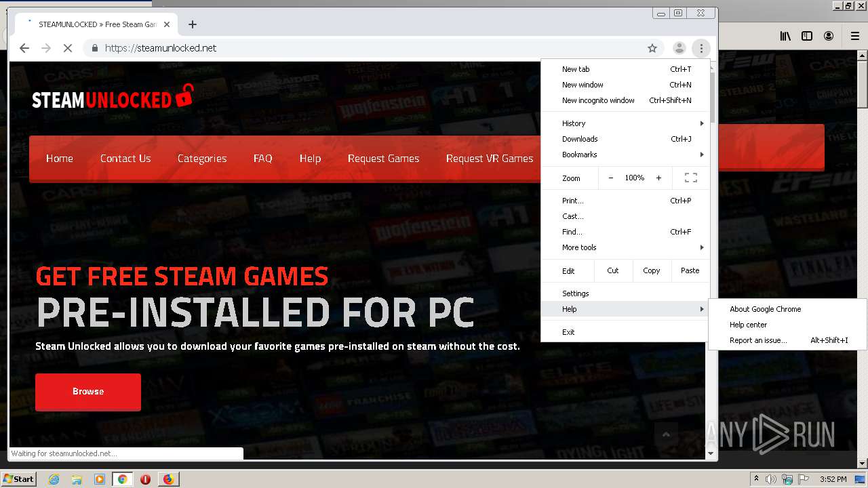Toggle Firefox sidebar icon in background window

pos(807,36)
